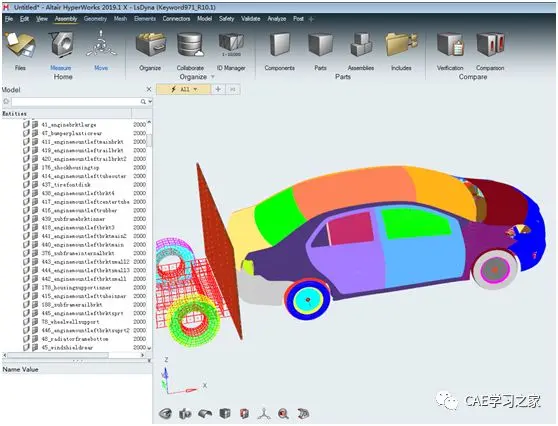
Task: Click the red magnifier zoom icon
Action: coord(283,414)
